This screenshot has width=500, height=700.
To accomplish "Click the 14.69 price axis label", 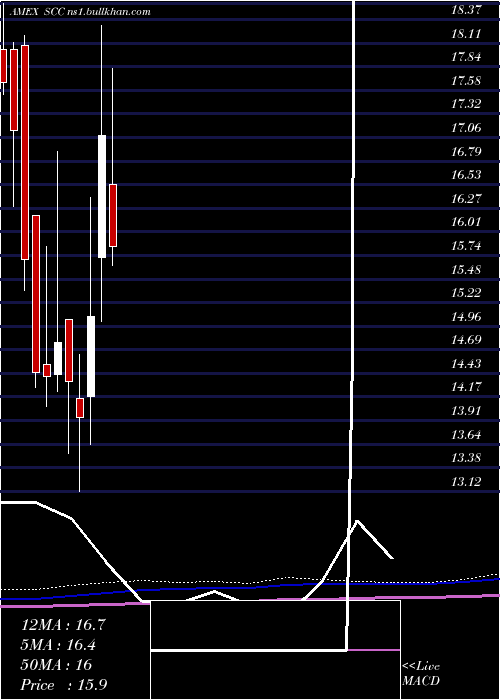I will coord(466,340).
